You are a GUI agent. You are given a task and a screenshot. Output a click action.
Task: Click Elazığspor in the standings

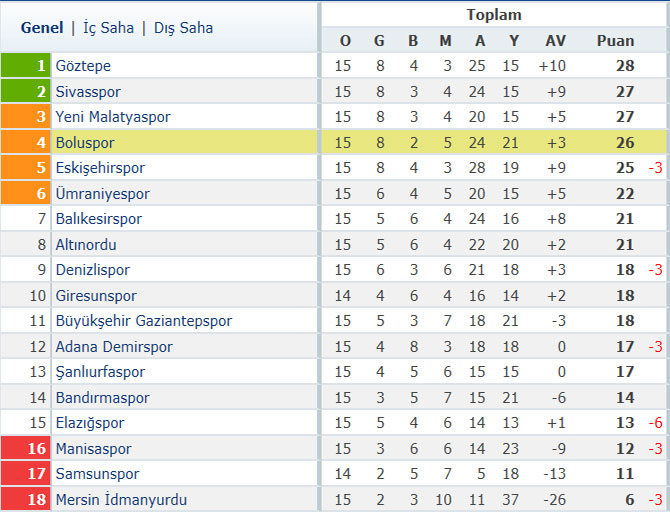pyautogui.click(x=90, y=423)
